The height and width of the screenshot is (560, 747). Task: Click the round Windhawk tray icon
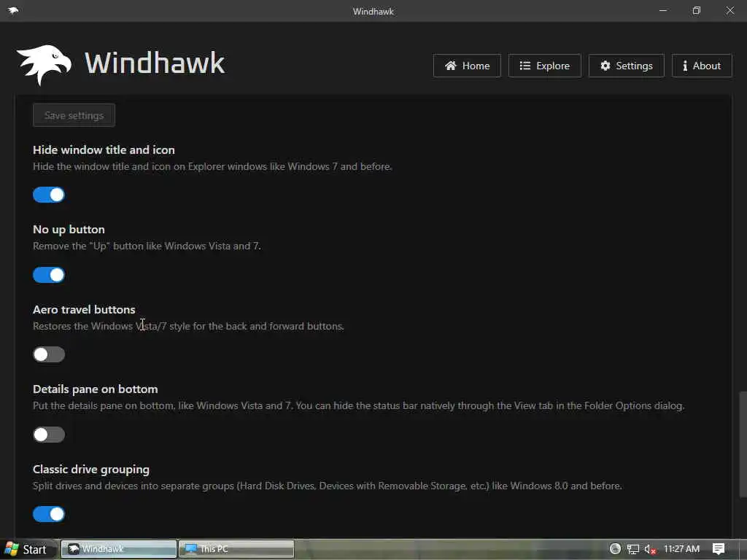tap(615, 548)
